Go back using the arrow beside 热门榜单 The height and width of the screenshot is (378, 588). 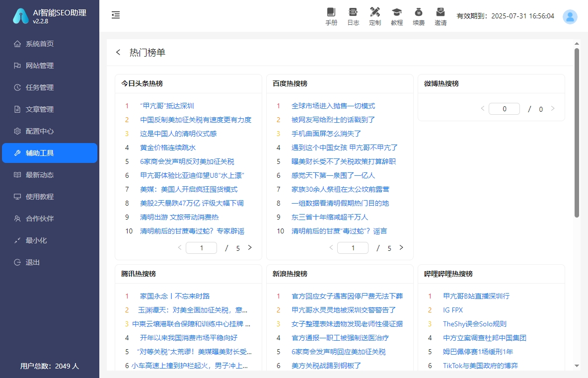(x=118, y=53)
